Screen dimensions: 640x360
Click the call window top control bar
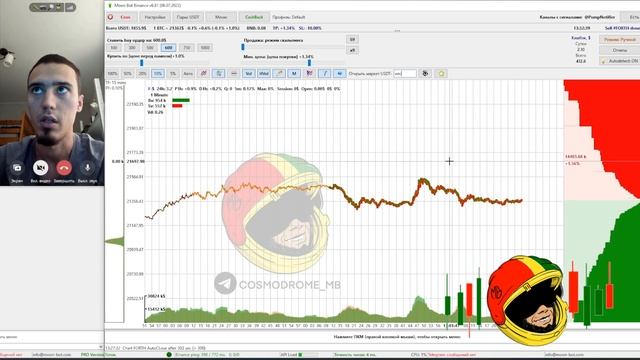(x=53, y=7)
